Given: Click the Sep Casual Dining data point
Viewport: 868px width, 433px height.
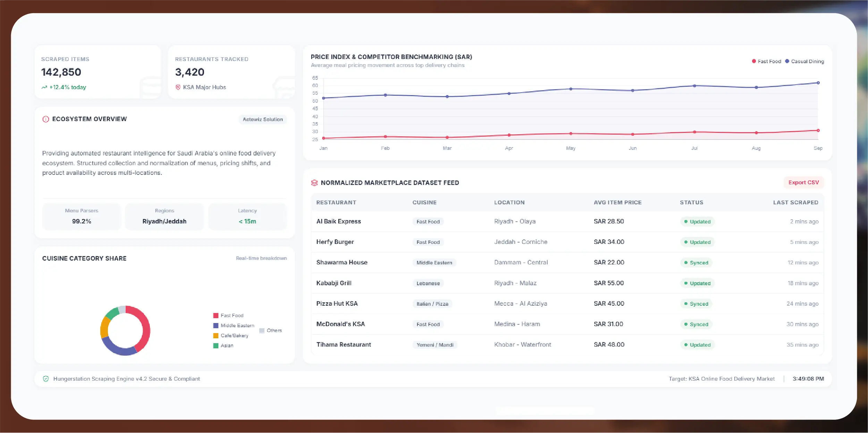Looking at the screenshot, I should [x=818, y=83].
